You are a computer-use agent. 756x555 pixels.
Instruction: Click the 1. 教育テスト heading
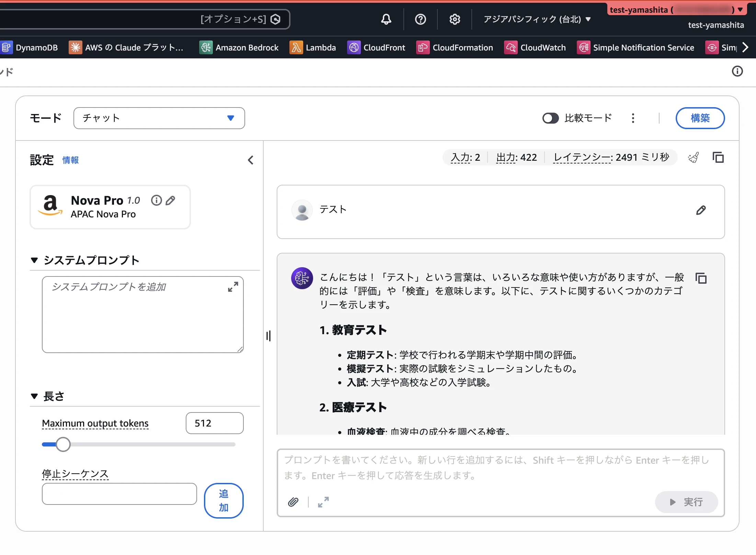point(353,330)
